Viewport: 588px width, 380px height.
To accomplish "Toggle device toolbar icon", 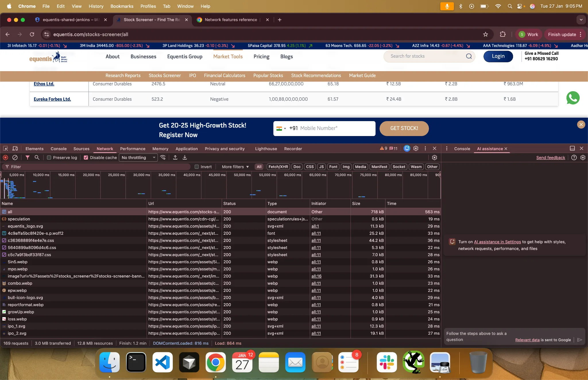I will tap(15, 148).
